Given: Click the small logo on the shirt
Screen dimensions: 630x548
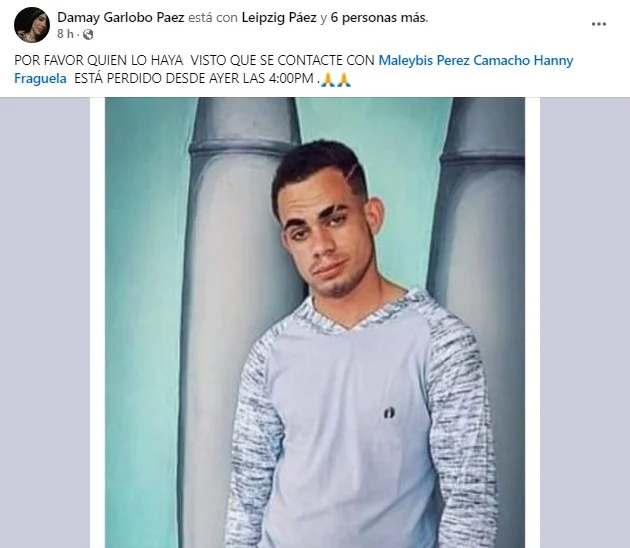Looking at the screenshot, I should pos(389,413).
